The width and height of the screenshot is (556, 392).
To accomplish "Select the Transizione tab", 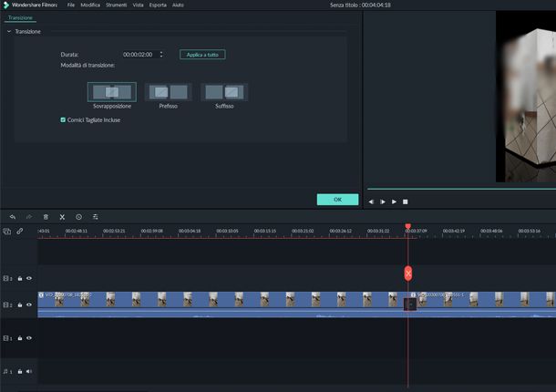I will 20,17.
